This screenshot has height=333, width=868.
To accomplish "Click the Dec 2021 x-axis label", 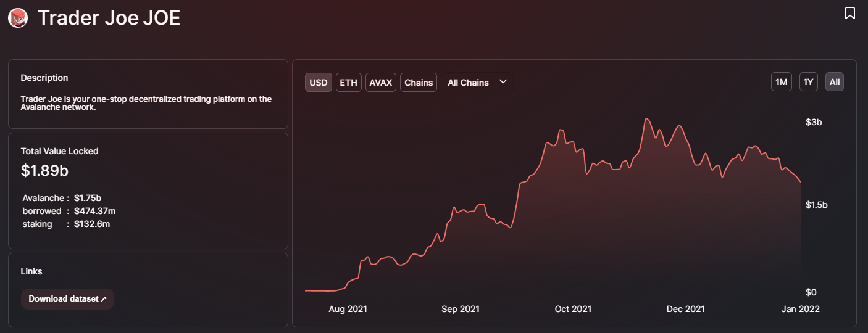I will pos(686,309).
